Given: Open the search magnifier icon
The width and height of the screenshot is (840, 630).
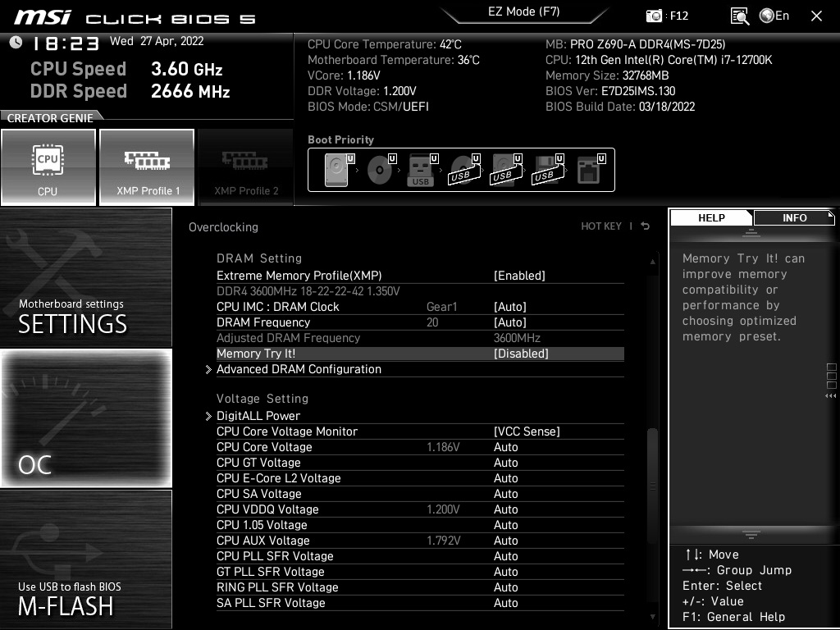Looking at the screenshot, I should point(738,15).
